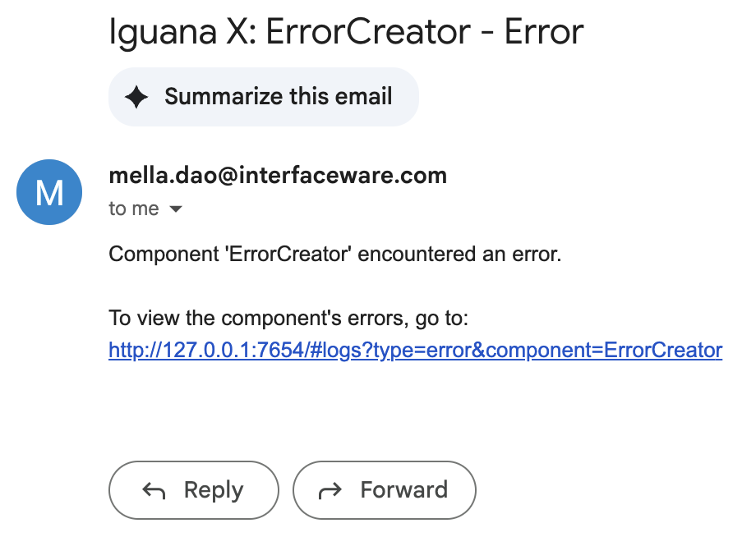The image size is (756, 537).
Task: Expand recipient details arrow beside "to me"
Action: coord(175,209)
